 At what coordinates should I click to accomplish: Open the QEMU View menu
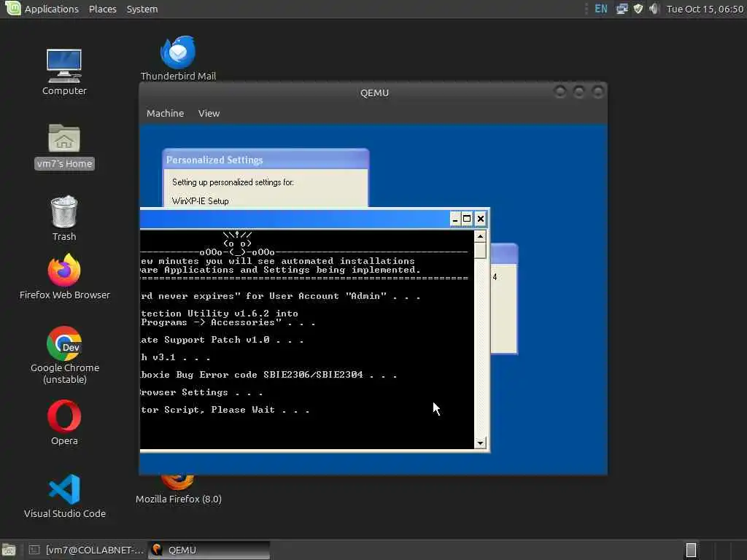coord(209,113)
